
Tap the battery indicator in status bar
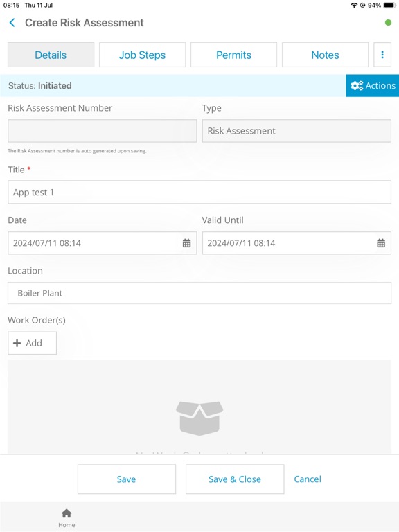tap(389, 5)
